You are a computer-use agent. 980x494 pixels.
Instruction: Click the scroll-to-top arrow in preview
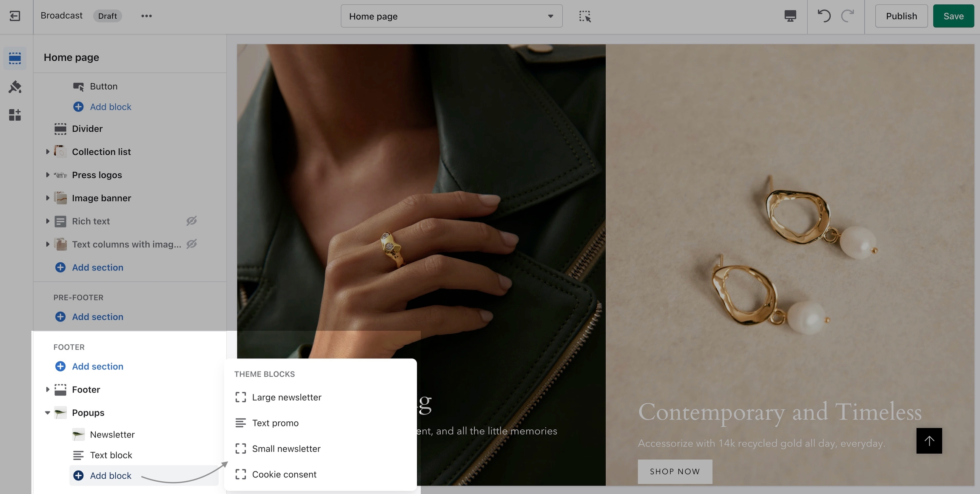[x=929, y=441]
